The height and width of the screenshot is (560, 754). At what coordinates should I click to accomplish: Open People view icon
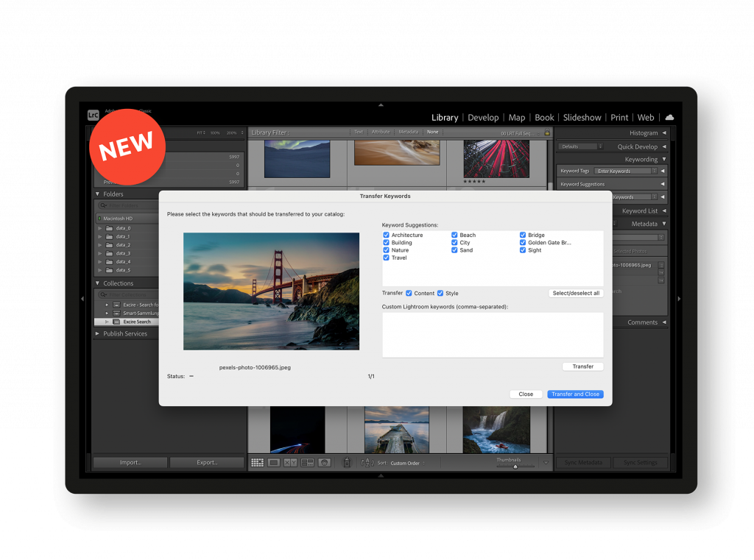(x=324, y=463)
